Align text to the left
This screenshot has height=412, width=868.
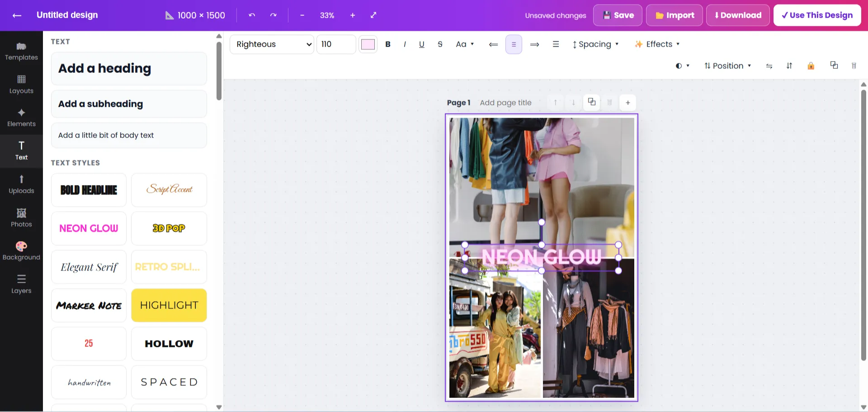[x=493, y=44]
